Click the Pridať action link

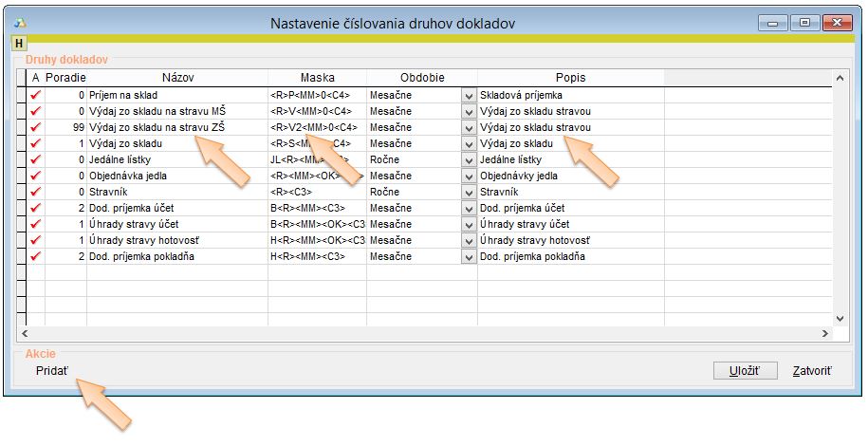point(51,370)
